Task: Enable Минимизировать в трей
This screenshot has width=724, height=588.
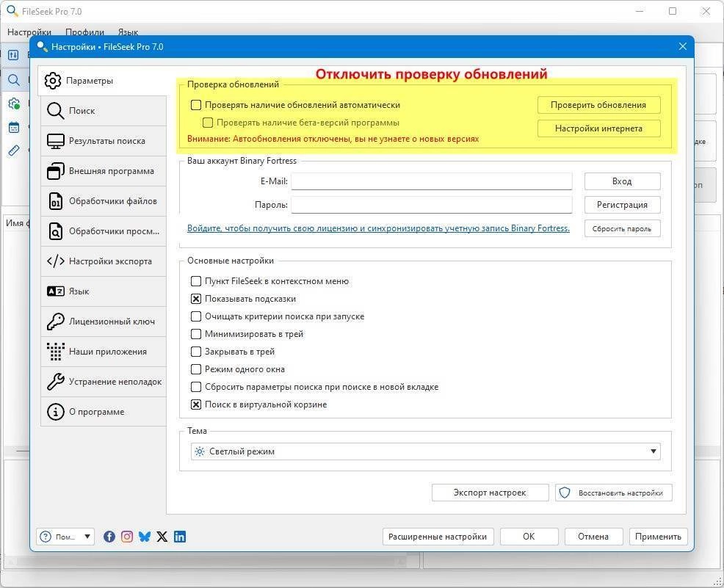Action: click(196, 334)
